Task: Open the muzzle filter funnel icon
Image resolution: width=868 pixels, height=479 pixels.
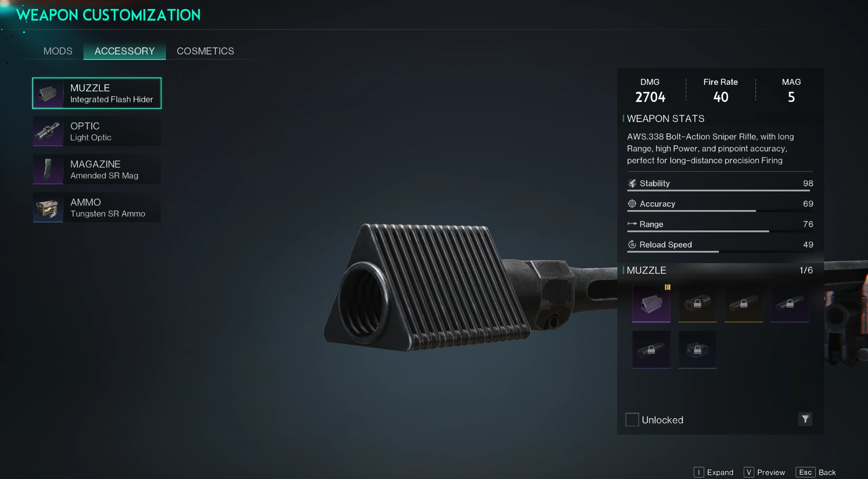Action: pos(805,419)
